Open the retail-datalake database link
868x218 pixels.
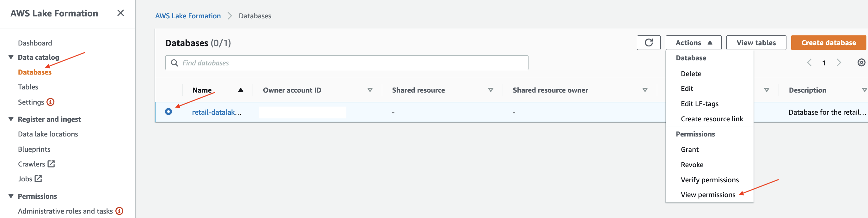[x=216, y=112]
